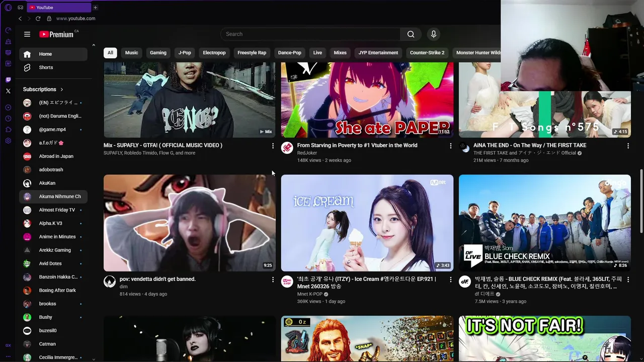Click the search magnifier button
644x362 pixels.
point(411,34)
